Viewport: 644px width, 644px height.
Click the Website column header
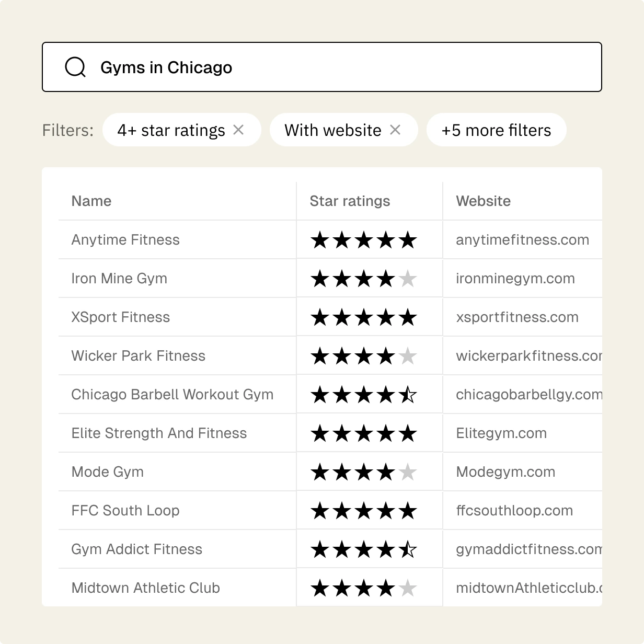point(483,201)
